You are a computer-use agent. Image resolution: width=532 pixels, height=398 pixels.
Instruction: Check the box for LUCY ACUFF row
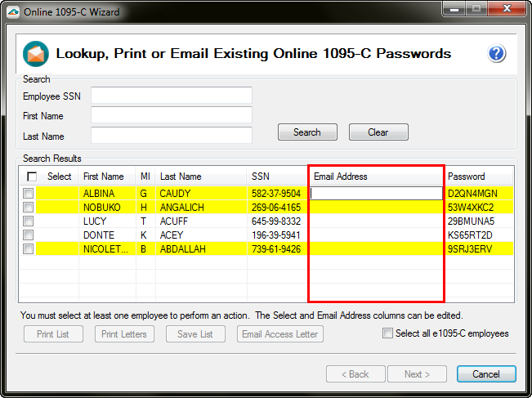pyautogui.click(x=28, y=221)
